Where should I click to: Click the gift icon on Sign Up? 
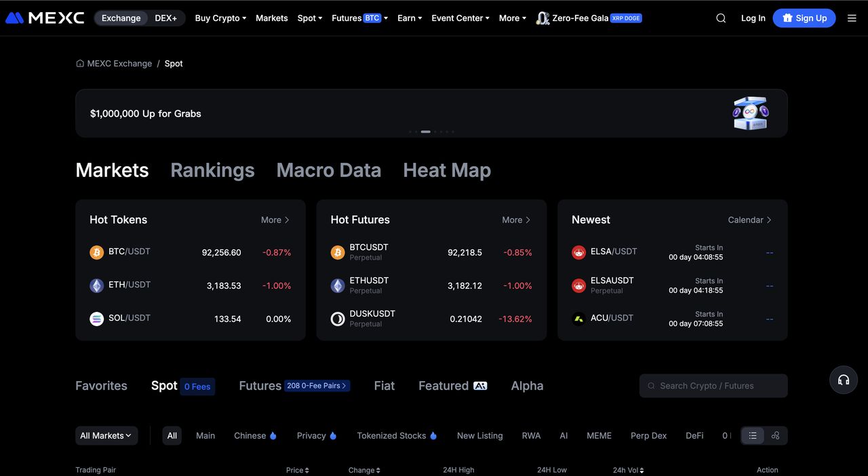787,18
